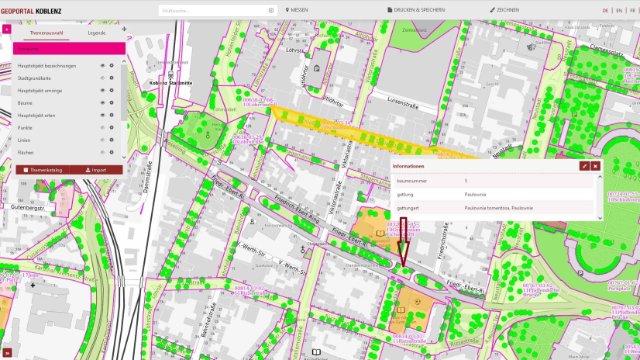
Task: Click scroll-down arrow in layer list
Action: [124, 158]
